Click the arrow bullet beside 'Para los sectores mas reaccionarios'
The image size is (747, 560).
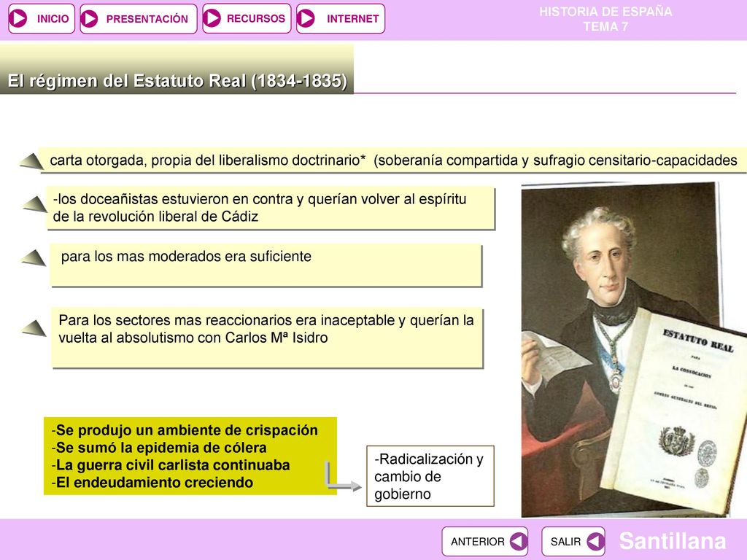pyautogui.click(x=34, y=328)
